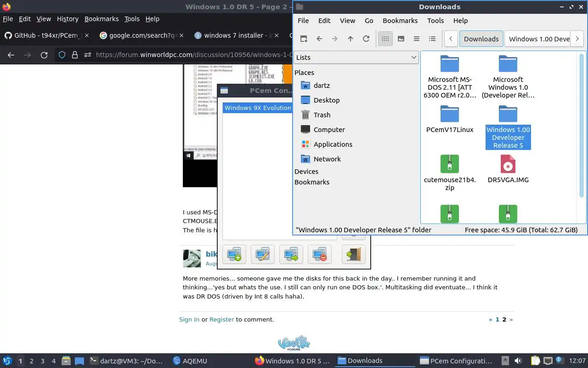Screen dimensions: 588x368
Task: Select PCemV17Linux folder
Action: pyautogui.click(x=450, y=119)
